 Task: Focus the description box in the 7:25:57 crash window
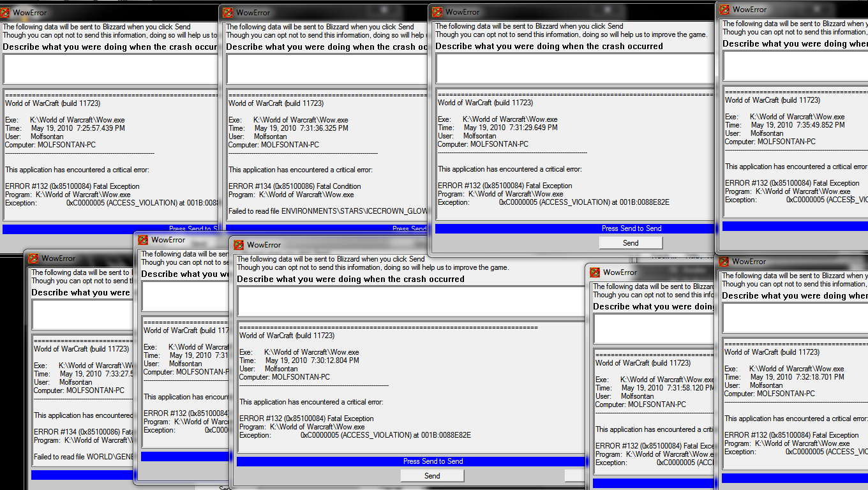click(x=110, y=69)
